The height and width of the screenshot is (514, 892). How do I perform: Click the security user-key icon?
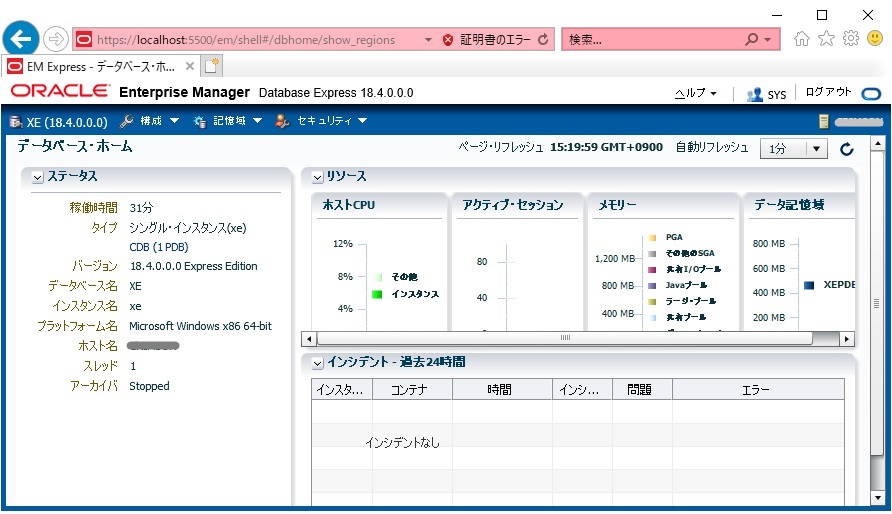pyautogui.click(x=282, y=121)
